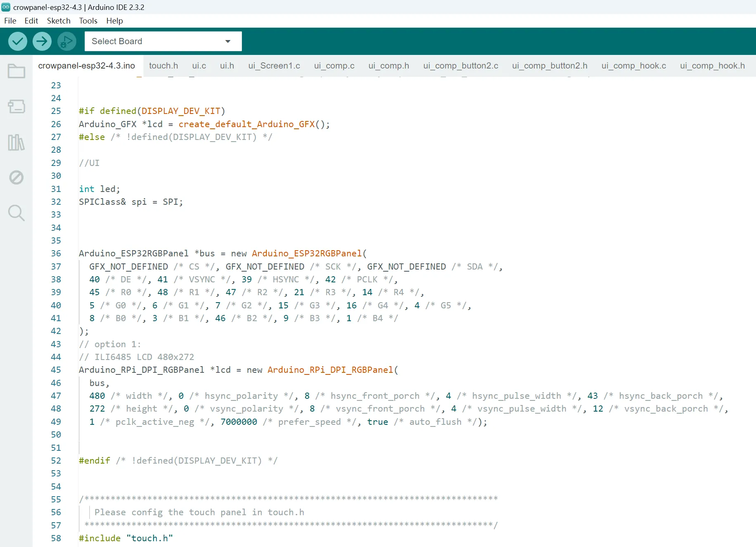
Task: Click the '/* R4 */' comment
Action: point(398,292)
